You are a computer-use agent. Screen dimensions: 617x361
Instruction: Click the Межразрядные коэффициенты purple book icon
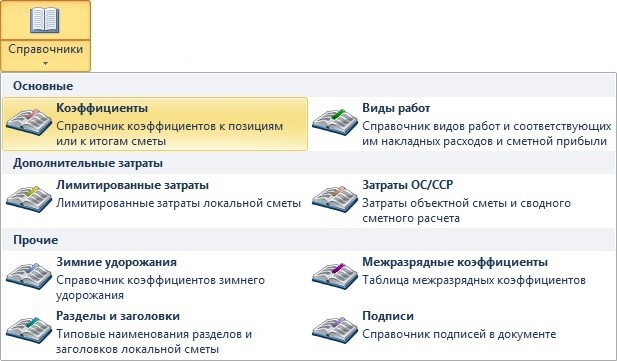(335, 276)
